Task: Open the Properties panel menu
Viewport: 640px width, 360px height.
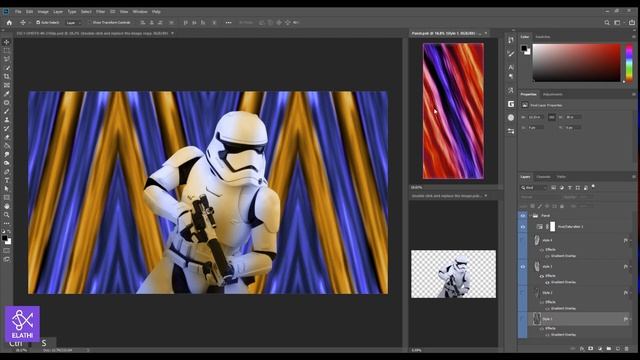Action: point(633,94)
